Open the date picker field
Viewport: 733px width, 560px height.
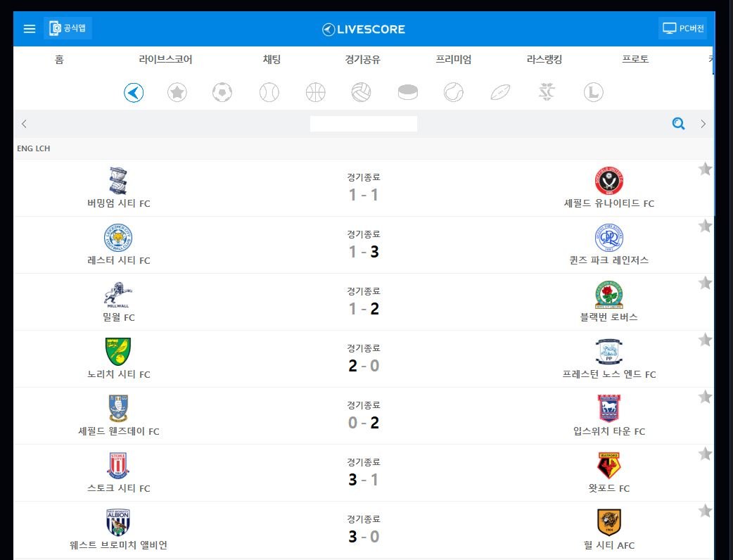click(x=364, y=124)
